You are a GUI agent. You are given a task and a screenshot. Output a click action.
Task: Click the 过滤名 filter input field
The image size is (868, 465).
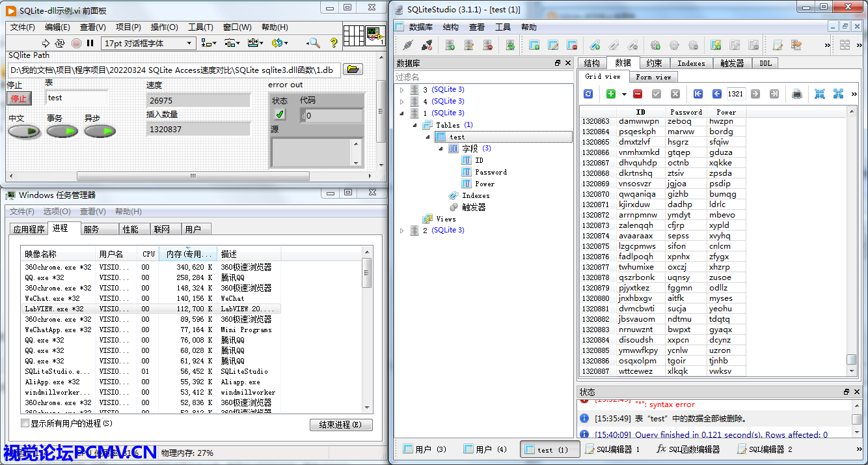point(481,77)
